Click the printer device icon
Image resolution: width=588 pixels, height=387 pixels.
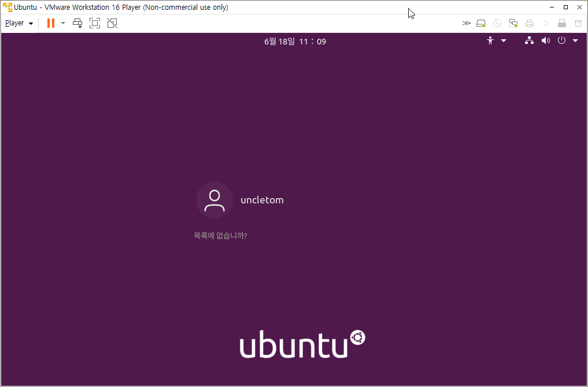[x=530, y=24]
